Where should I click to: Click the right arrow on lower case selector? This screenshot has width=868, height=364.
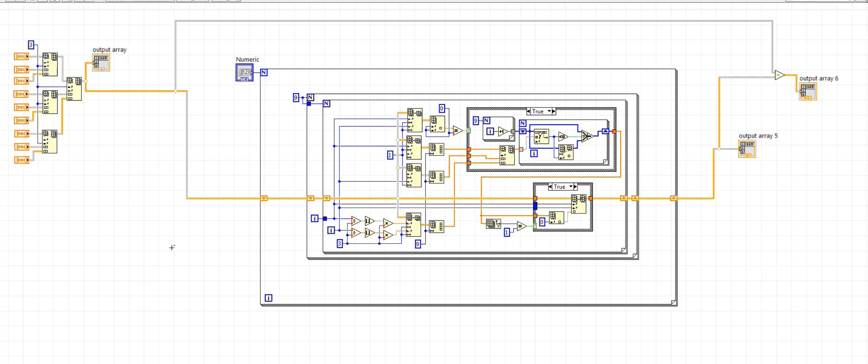pyautogui.click(x=576, y=187)
